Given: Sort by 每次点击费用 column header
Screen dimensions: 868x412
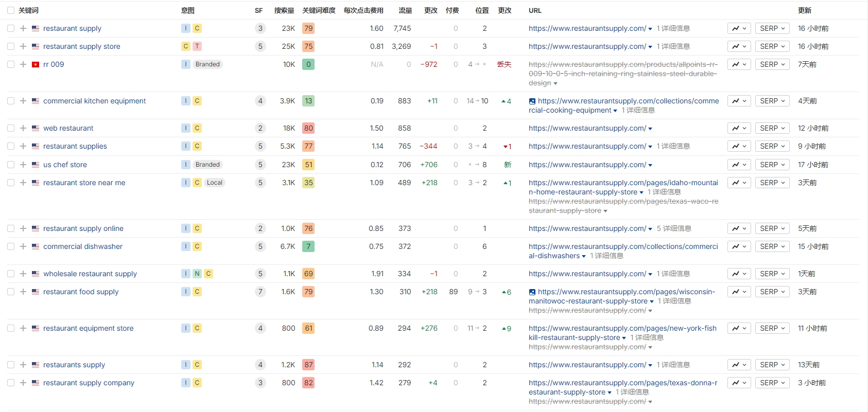Looking at the screenshot, I should (363, 10).
